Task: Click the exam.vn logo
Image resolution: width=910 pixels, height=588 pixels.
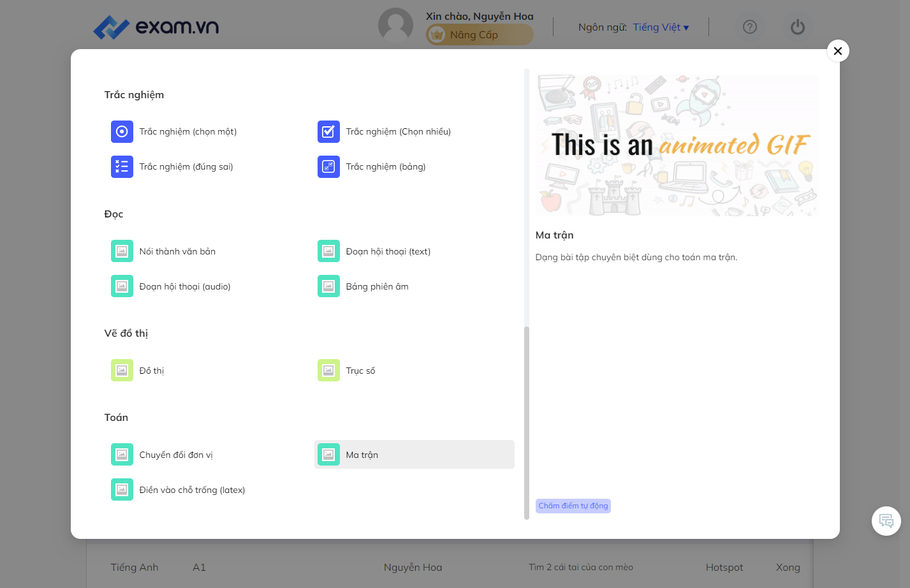Action: click(156, 27)
